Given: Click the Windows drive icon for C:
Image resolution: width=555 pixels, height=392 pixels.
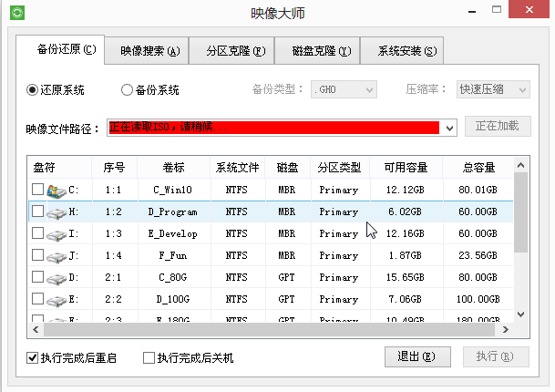Looking at the screenshot, I should pos(57,191).
